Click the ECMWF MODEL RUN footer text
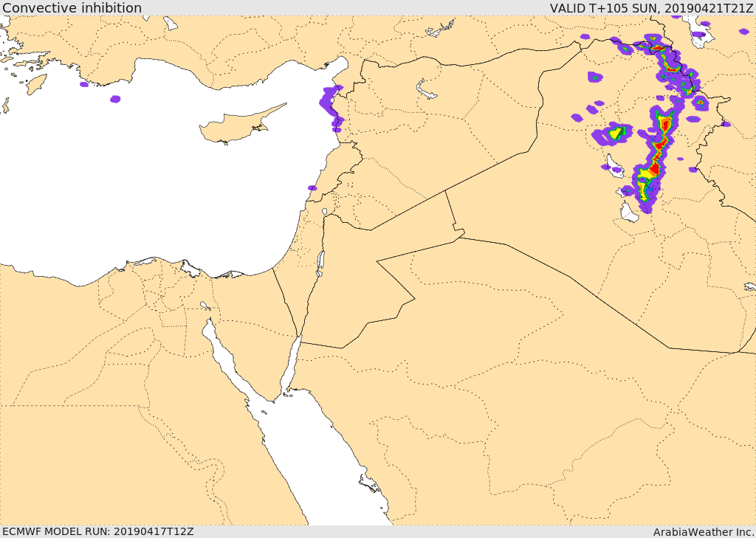Screen dimensions: 756x538 [97, 531]
